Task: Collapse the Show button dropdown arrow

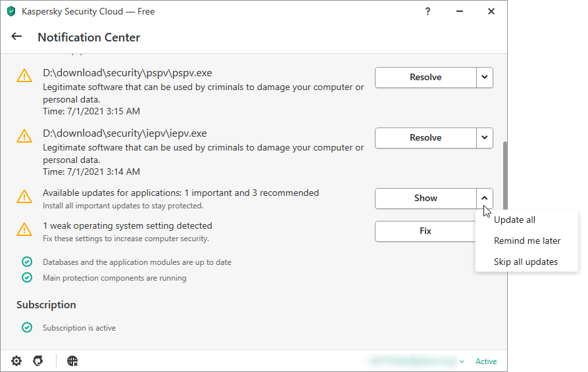Action: point(485,198)
